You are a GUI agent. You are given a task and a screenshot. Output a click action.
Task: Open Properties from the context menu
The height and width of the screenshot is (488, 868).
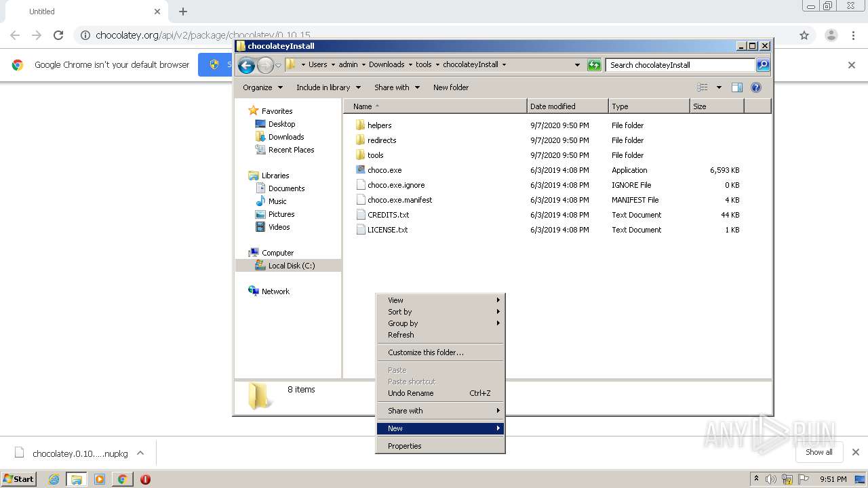(440, 446)
